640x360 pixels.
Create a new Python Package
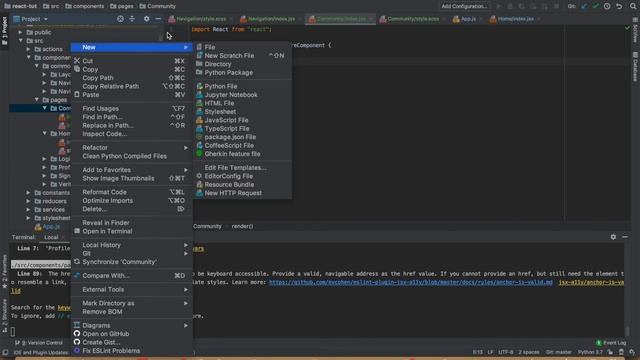click(229, 73)
